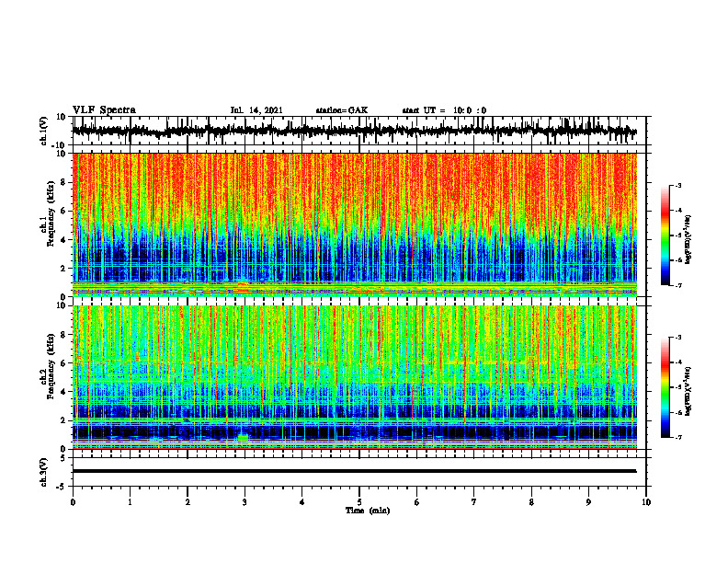Click the "ch.3(V)" axis label
Screen dimensions: 728x563
point(44,472)
